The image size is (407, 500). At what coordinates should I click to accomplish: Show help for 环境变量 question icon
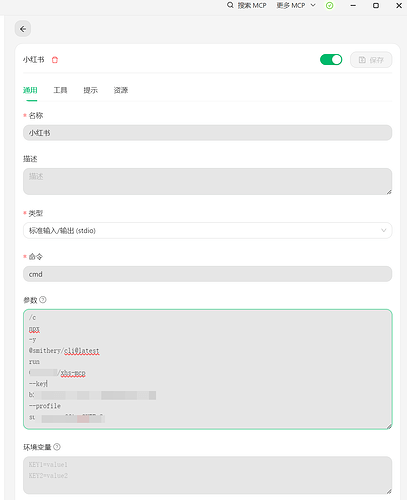(x=57, y=447)
